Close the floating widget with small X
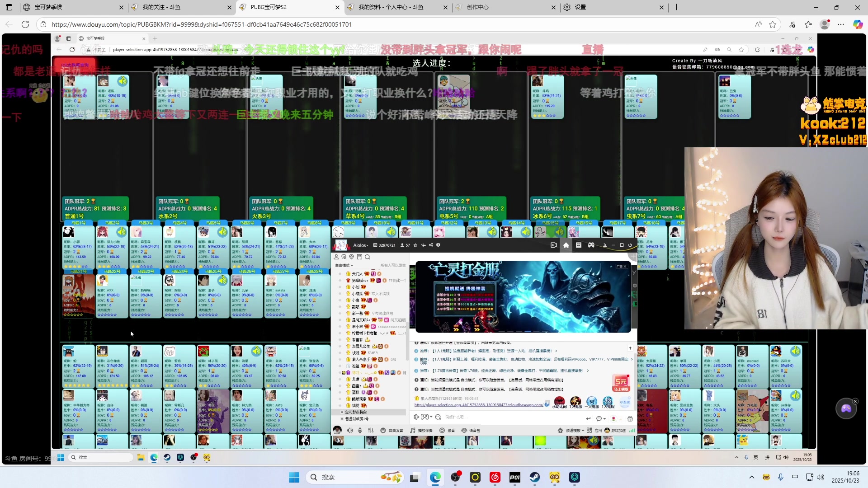 point(855,401)
